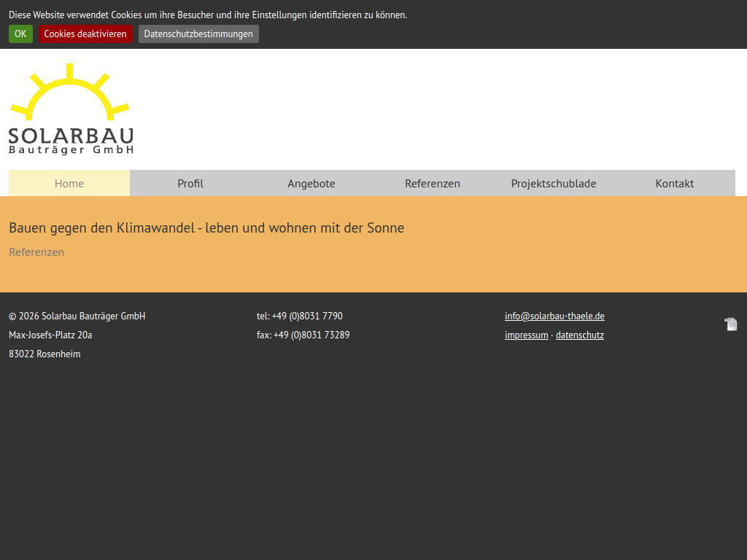The height and width of the screenshot is (560, 747).
Task: Accept cookies with the green OK button
Action: tap(20, 34)
